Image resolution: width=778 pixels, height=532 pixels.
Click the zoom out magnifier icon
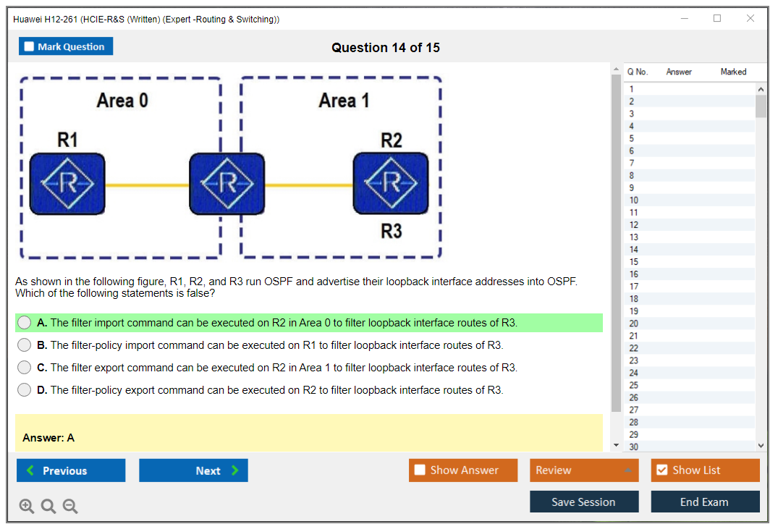click(70, 507)
